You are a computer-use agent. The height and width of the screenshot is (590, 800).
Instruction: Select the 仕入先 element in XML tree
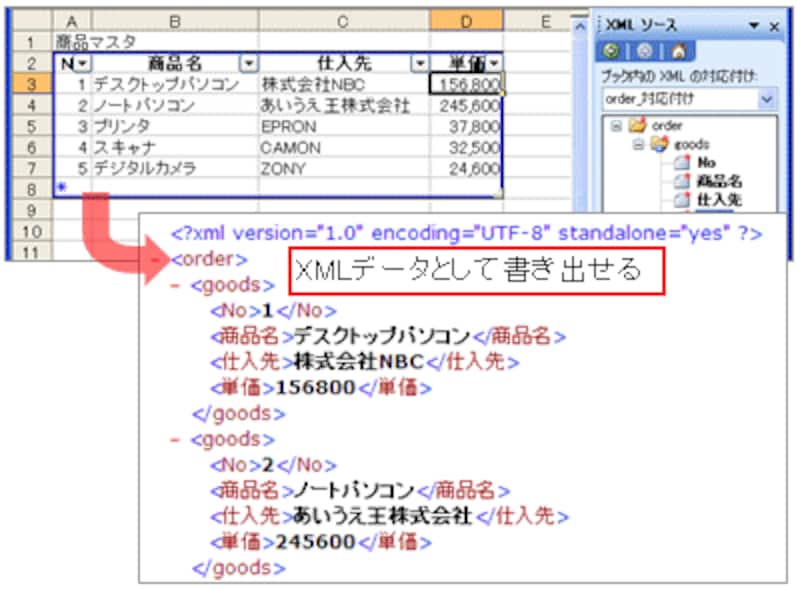719,200
